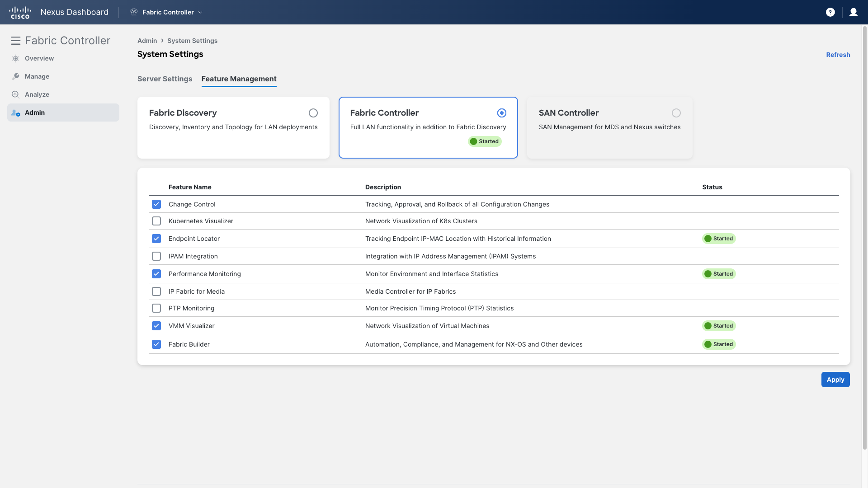Click the System Settings breadcrumb

[192, 41]
